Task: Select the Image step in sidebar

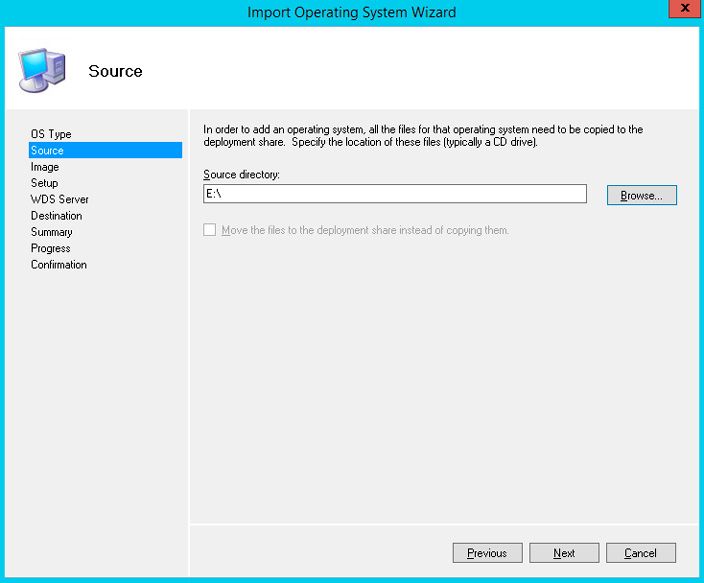Action: pos(45,167)
